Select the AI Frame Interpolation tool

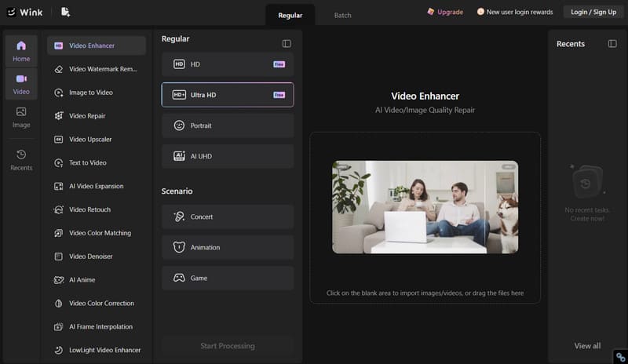click(x=96, y=327)
